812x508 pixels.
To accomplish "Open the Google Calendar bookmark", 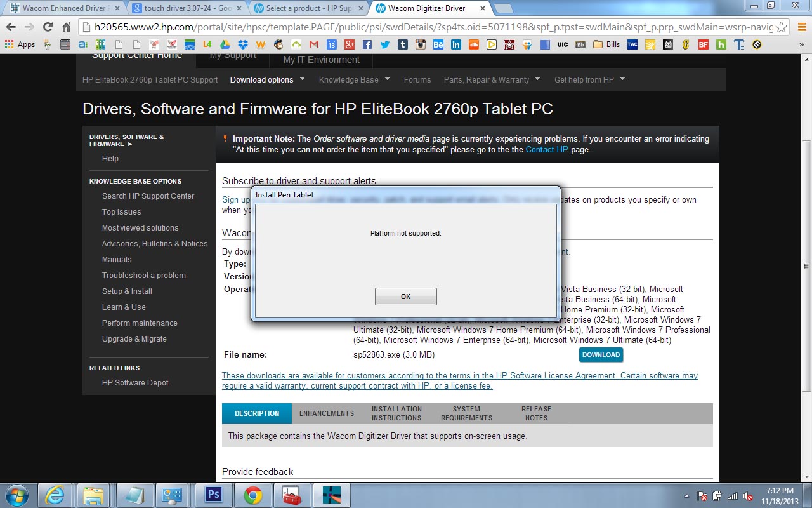I will point(331,44).
